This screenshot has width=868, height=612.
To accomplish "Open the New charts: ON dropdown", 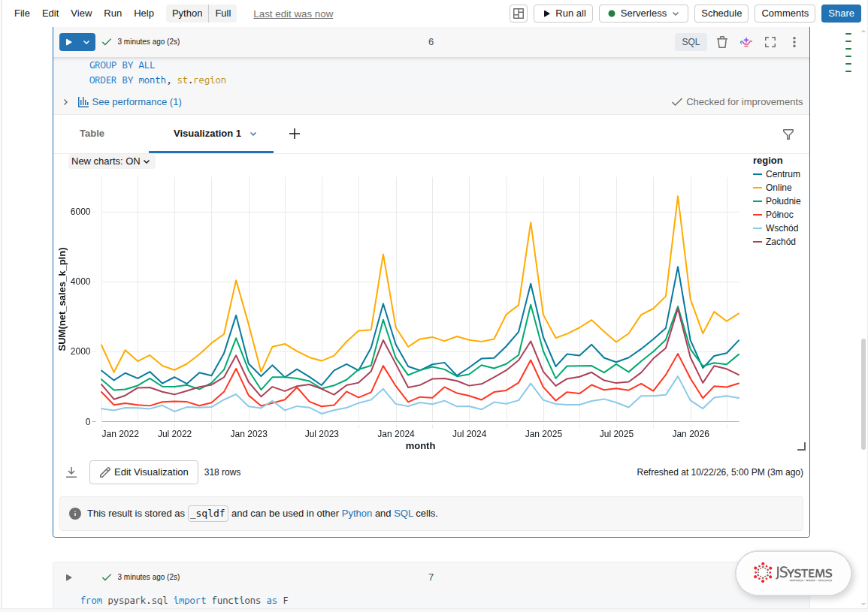I will 111,161.
